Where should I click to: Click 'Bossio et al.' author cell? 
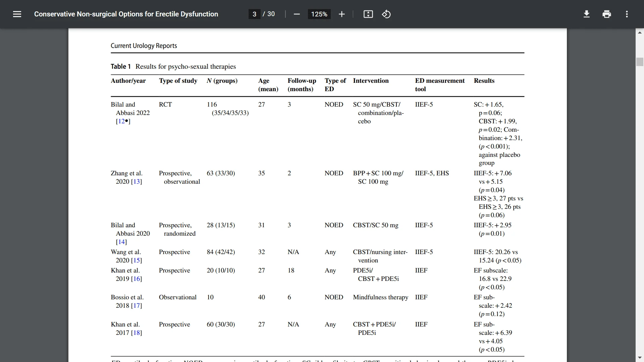point(127,297)
